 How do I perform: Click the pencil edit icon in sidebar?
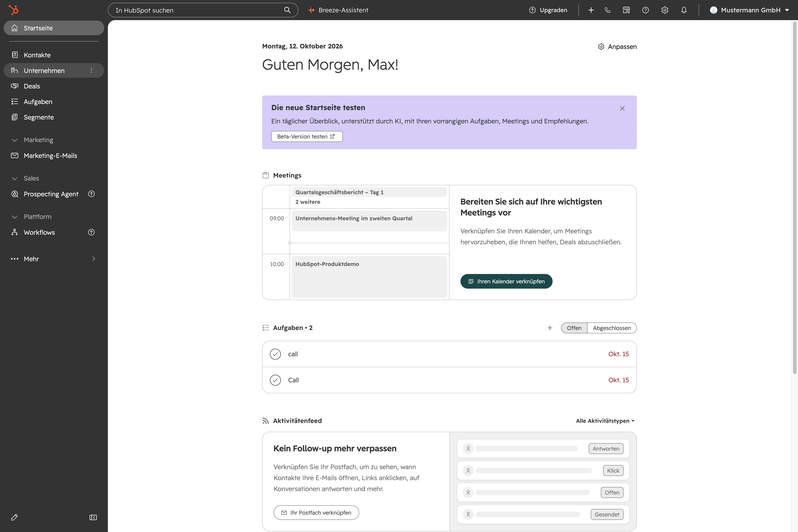click(14, 517)
